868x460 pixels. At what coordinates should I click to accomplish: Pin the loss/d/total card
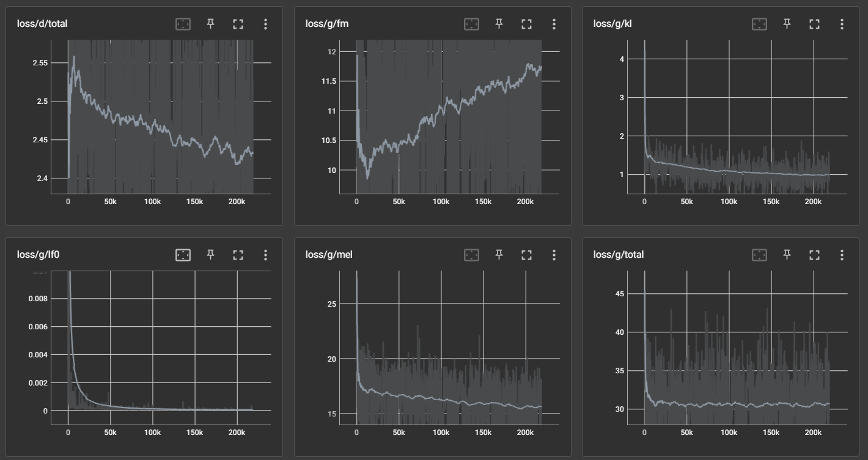click(x=210, y=24)
